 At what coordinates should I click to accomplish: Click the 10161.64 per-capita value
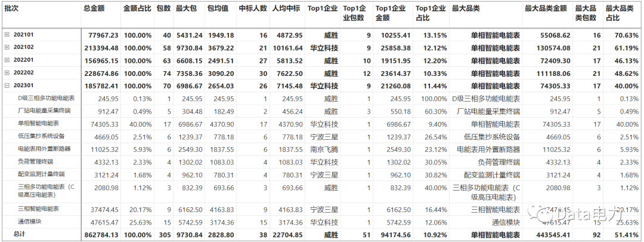click(287, 48)
